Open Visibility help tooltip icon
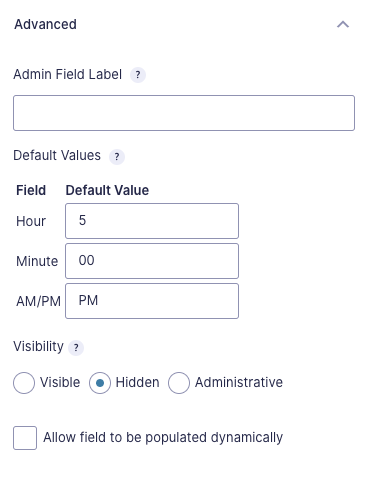Viewport: 368px width, 477px height. [x=76, y=348]
